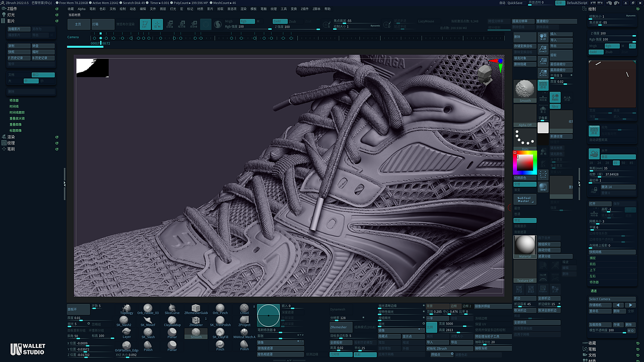Click the Zoom2D canvas icon
Screen dimensions: 644x362
click(x=543, y=49)
